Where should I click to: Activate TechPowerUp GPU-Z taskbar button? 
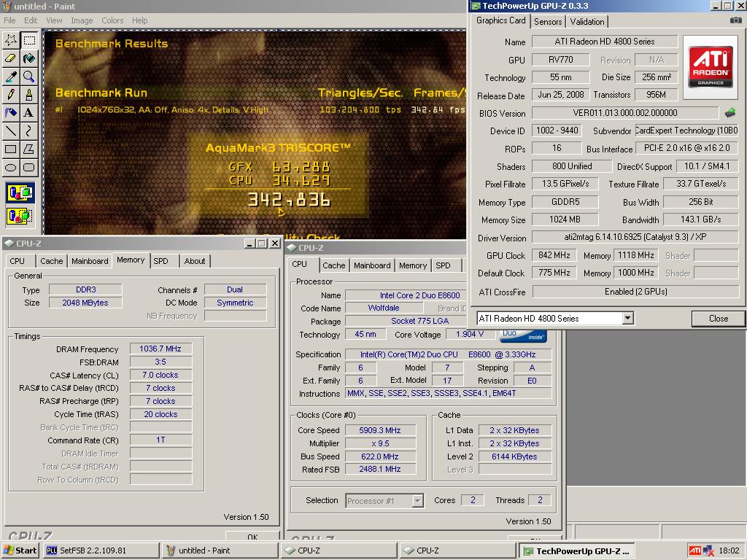(x=577, y=551)
